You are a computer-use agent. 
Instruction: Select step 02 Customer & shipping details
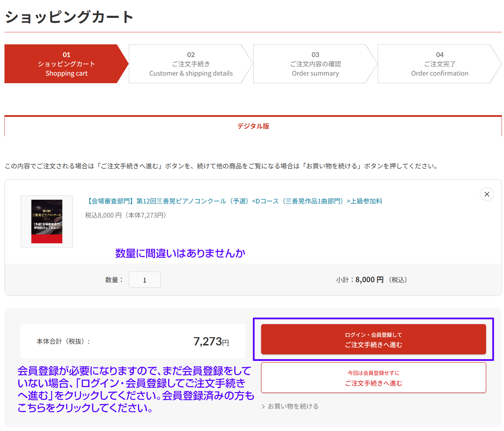point(191,64)
